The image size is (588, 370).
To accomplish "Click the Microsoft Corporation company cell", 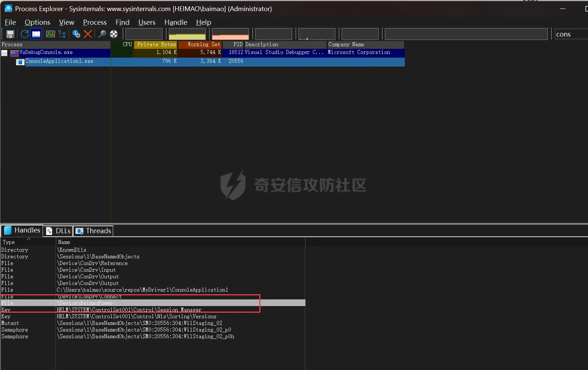I will coord(359,52).
